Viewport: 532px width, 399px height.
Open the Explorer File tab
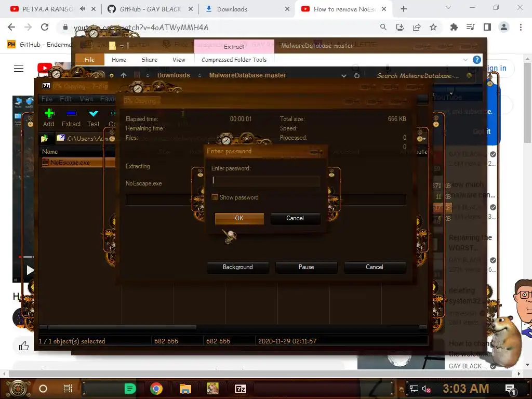click(89, 60)
